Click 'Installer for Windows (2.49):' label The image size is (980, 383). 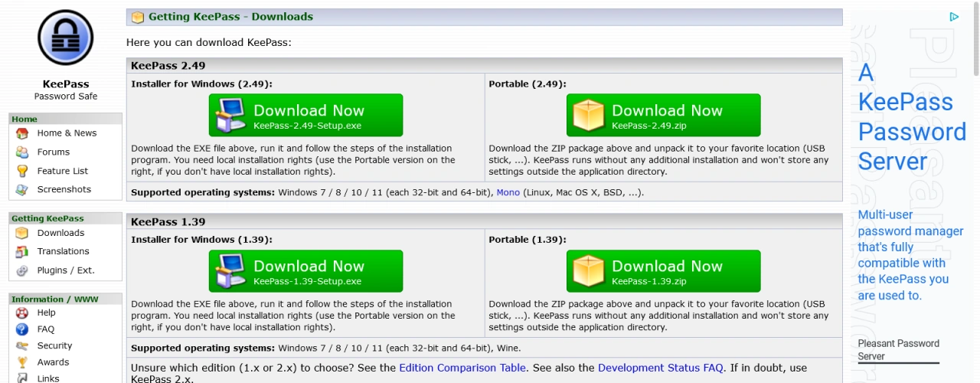tap(201, 84)
